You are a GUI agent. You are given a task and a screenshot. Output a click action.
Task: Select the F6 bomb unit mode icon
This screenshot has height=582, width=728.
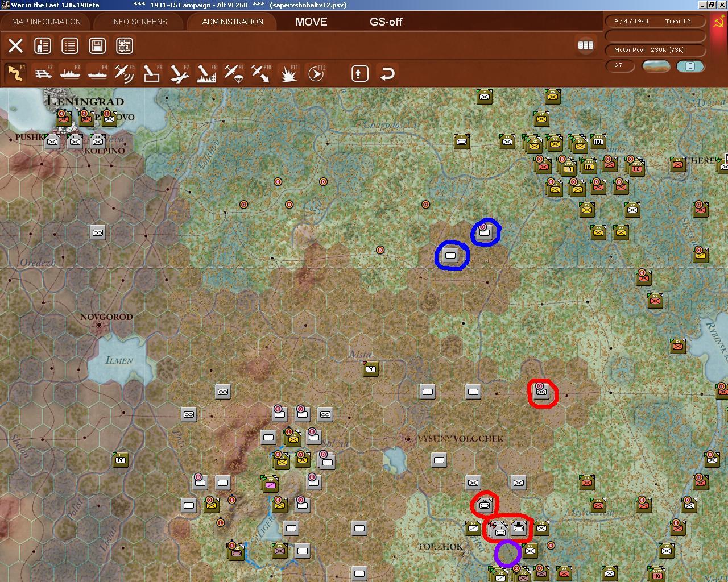coord(152,73)
